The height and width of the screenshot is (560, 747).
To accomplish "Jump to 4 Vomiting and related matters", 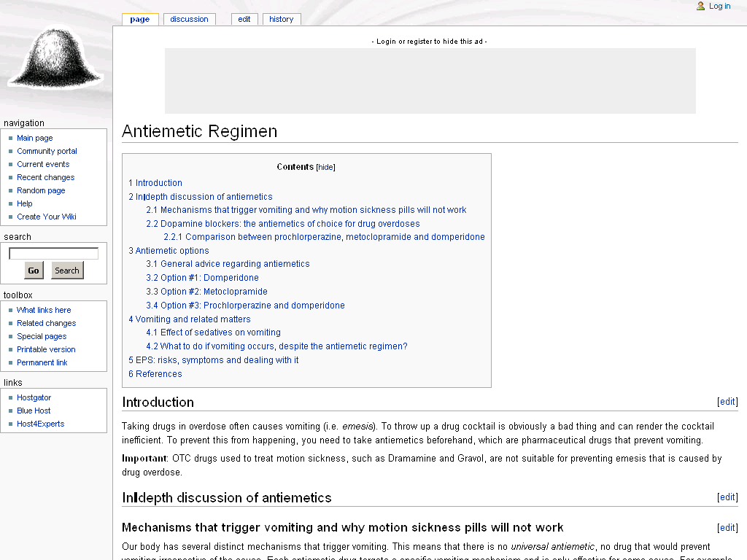I will pyautogui.click(x=190, y=319).
